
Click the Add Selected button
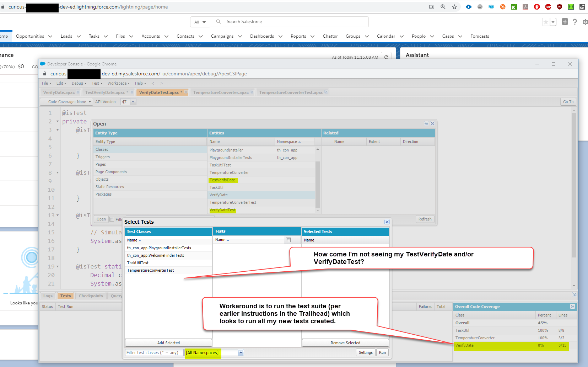coord(168,343)
